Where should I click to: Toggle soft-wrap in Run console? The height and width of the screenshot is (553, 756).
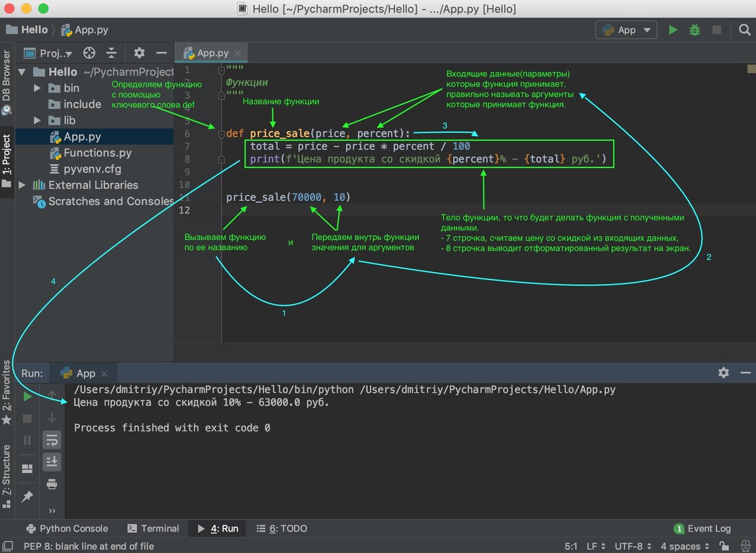(x=52, y=440)
